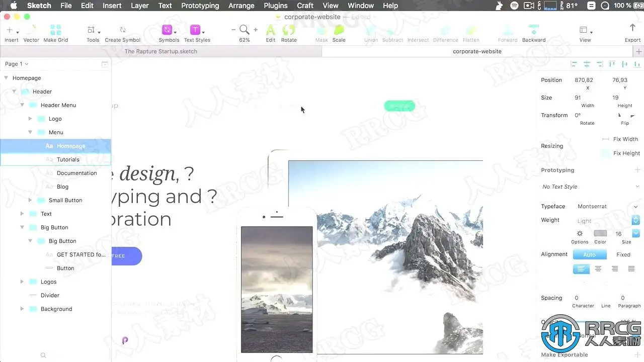Click the Create Symbol icon

tap(123, 33)
